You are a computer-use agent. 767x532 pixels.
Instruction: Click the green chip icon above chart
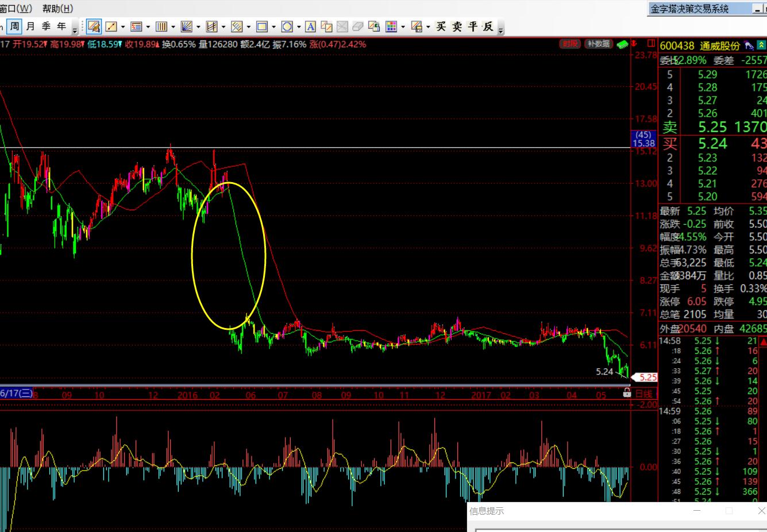click(622, 44)
